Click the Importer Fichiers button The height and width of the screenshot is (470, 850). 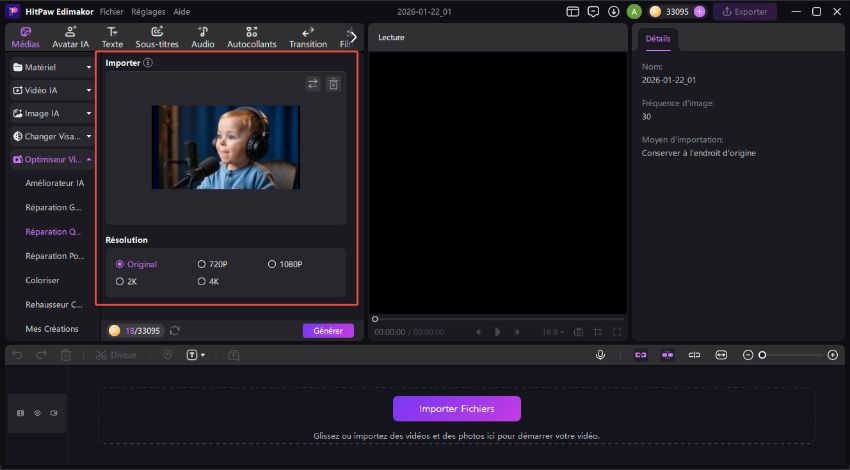tap(456, 409)
